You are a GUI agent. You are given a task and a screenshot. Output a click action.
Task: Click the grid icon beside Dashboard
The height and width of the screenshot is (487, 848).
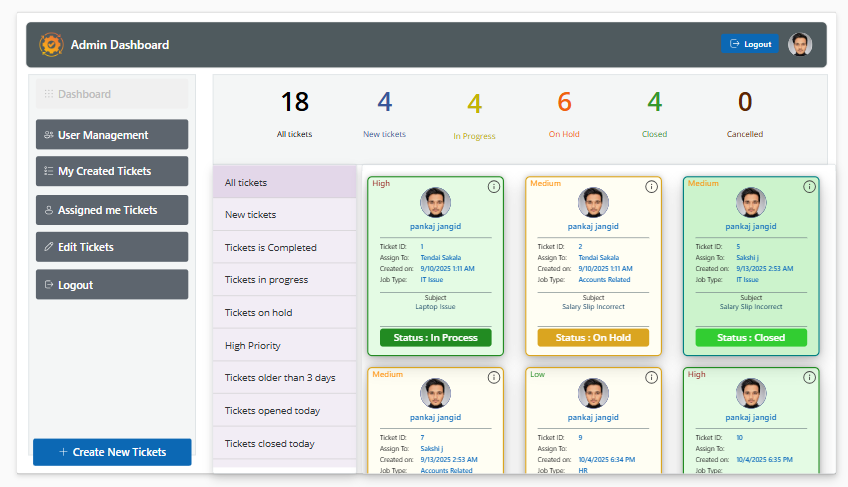(x=49, y=94)
